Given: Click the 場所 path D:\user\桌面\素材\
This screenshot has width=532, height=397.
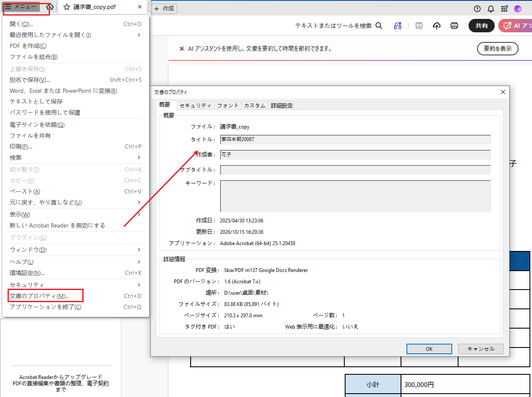Looking at the screenshot, I should click(246, 293).
